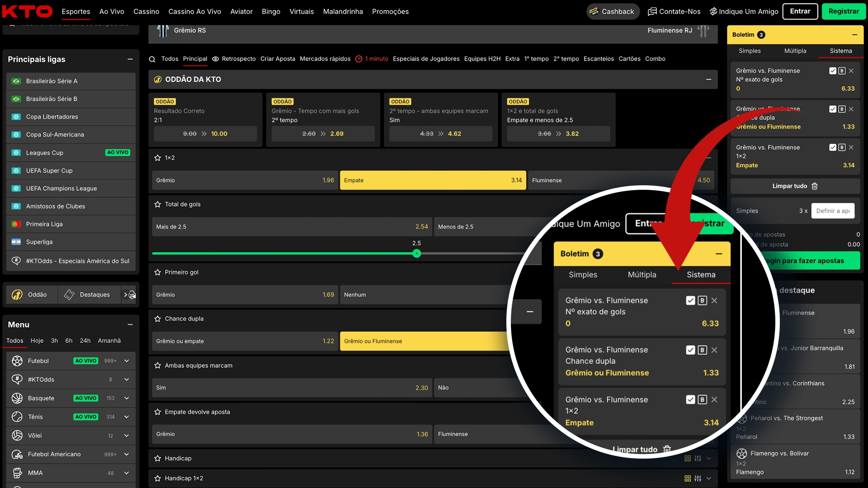Select the Empate 3.14 odds

(433, 180)
